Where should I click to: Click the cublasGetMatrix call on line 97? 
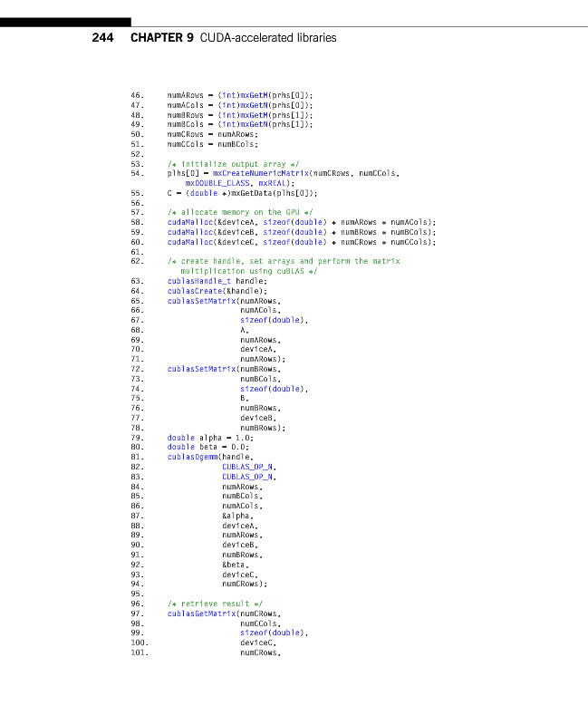[x=201, y=613]
